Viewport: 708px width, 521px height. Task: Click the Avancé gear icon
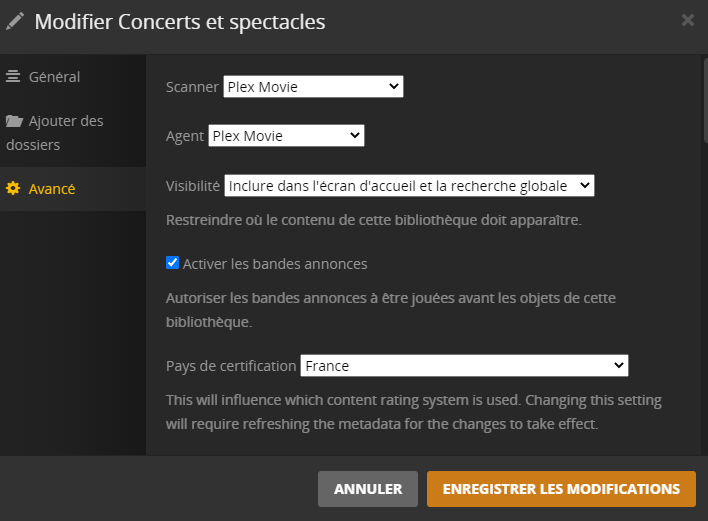click(13, 189)
